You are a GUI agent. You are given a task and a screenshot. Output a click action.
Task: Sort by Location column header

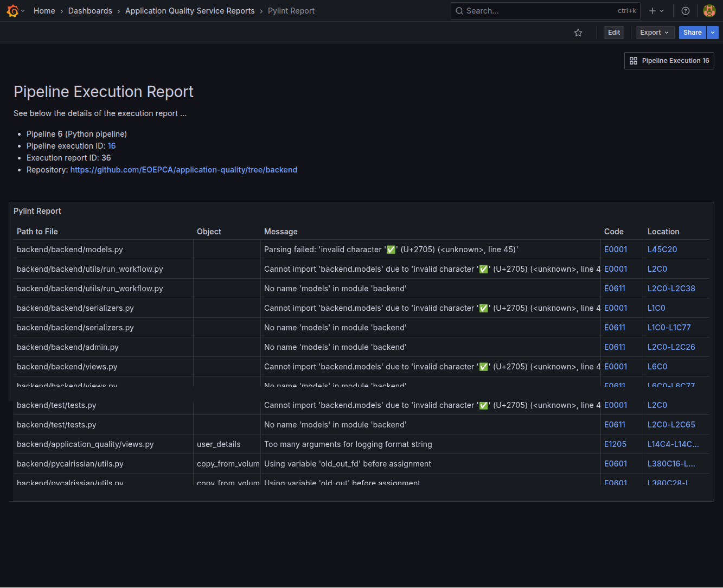coord(663,232)
